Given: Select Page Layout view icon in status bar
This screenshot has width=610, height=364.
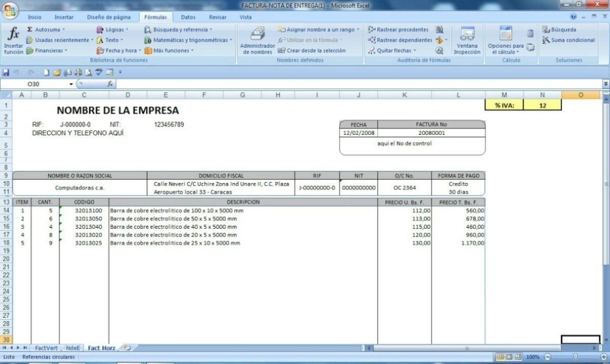Looking at the screenshot, I should [x=509, y=357].
